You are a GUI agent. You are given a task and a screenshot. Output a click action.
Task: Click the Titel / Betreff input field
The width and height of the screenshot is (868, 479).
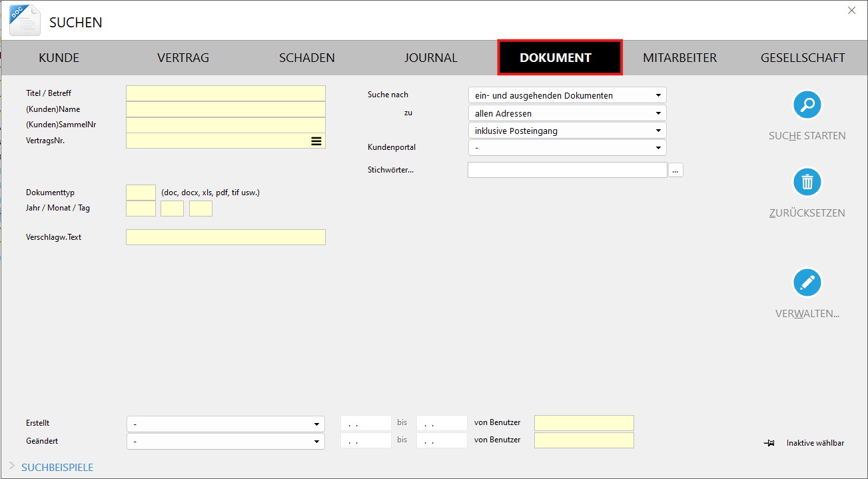click(x=225, y=93)
